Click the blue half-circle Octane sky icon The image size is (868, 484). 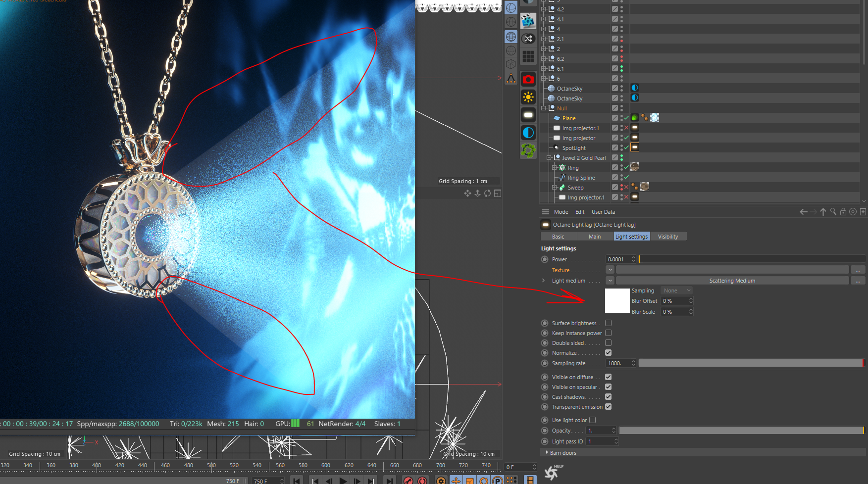pyautogui.click(x=528, y=133)
